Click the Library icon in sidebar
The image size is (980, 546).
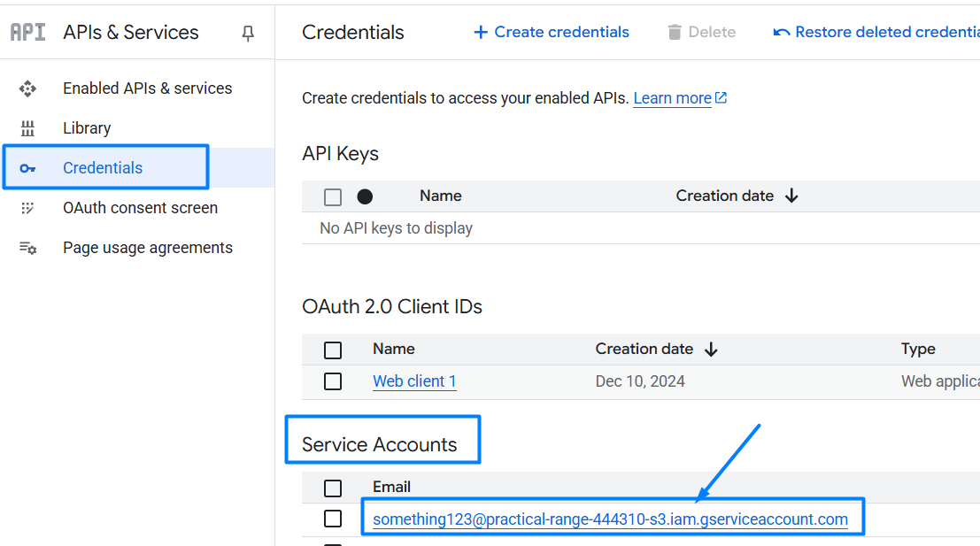[x=27, y=128]
